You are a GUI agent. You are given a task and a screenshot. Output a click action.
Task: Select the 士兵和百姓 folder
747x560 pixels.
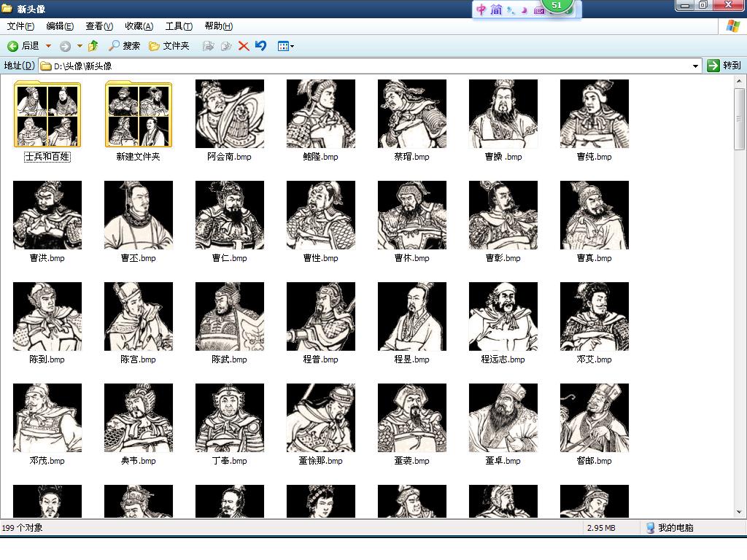(x=47, y=114)
